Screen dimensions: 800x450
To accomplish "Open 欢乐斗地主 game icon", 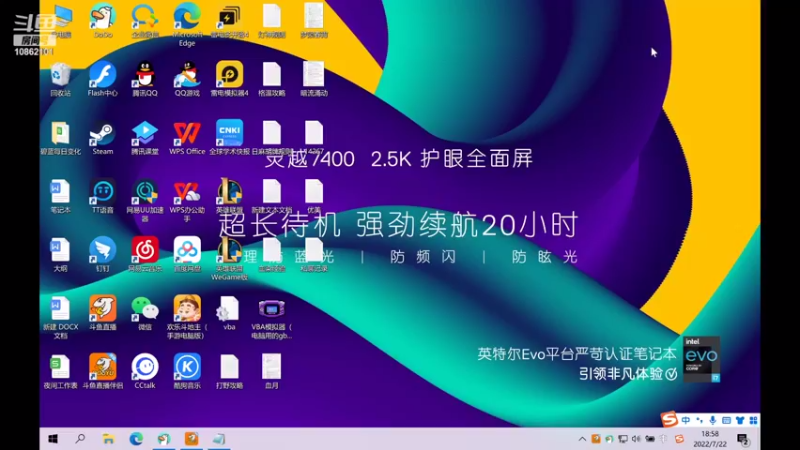I will 187,317.
